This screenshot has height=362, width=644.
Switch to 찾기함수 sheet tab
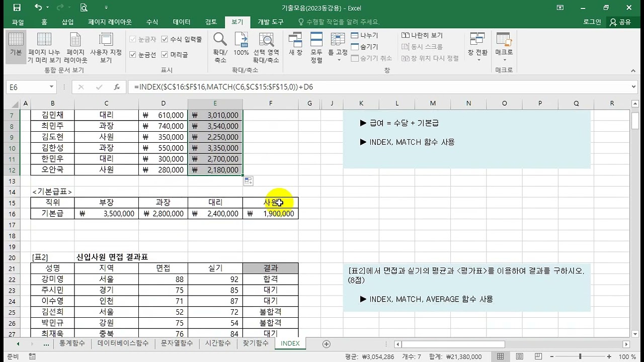tap(256, 343)
